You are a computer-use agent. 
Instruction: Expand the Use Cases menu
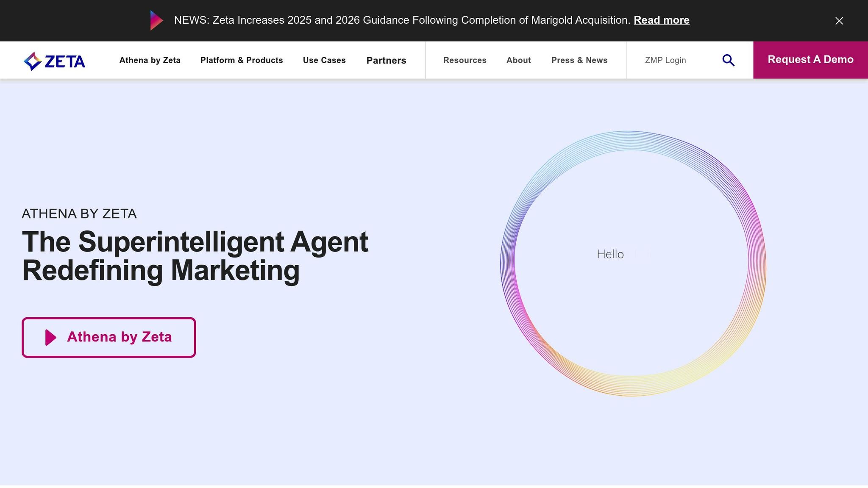324,60
